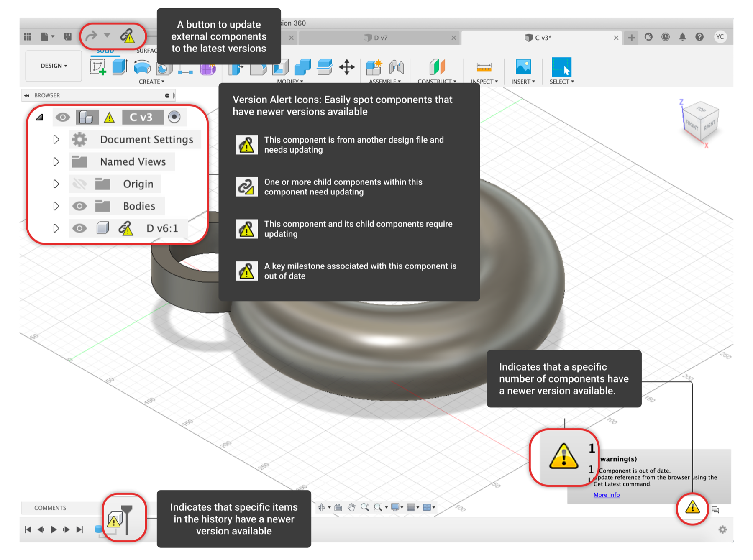This screenshot has height=560, width=753.
Task: Expand the Origin folder node
Action: click(56, 184)
